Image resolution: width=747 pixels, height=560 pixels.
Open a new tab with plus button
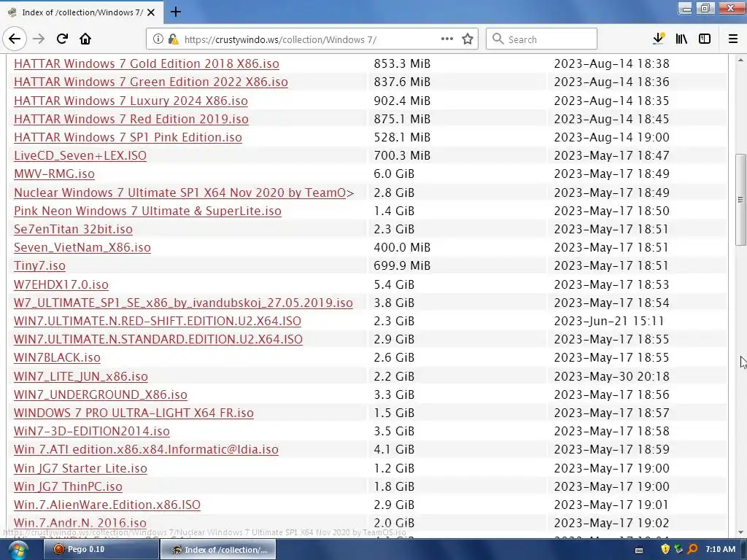pyautogui.click(x=175, y=12)
